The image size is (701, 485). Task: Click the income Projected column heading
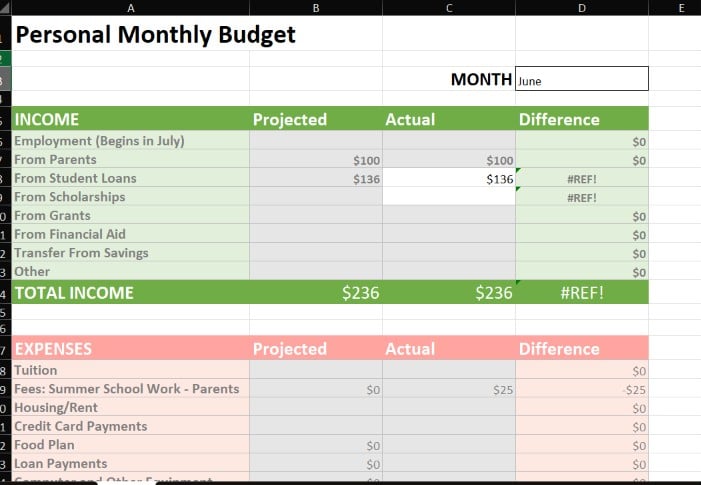316,119
